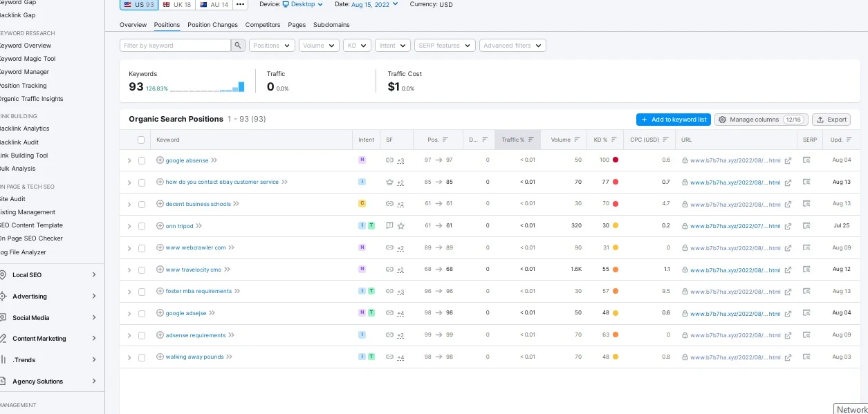Open the Device Desktop dropdown

click(303, 4)
